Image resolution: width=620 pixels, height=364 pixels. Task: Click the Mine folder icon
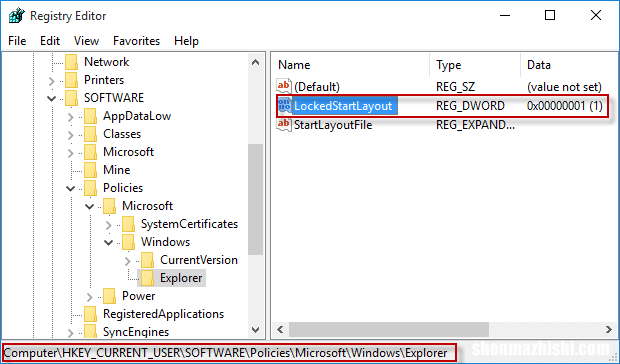(x=91, y=170)
